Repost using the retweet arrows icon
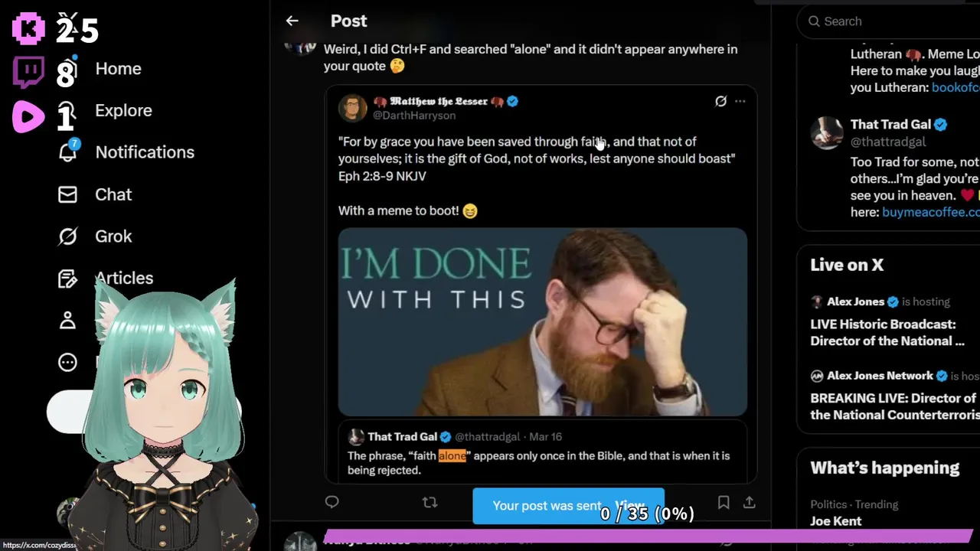The height and width of the screenshot is (551, 980). [x=430, y=502]
